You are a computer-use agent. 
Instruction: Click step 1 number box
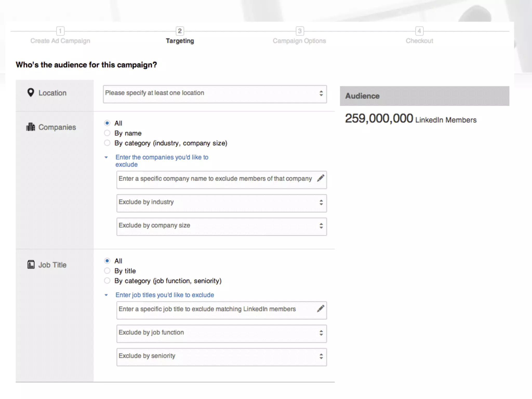pyautogui.click(x=60, y=31)
